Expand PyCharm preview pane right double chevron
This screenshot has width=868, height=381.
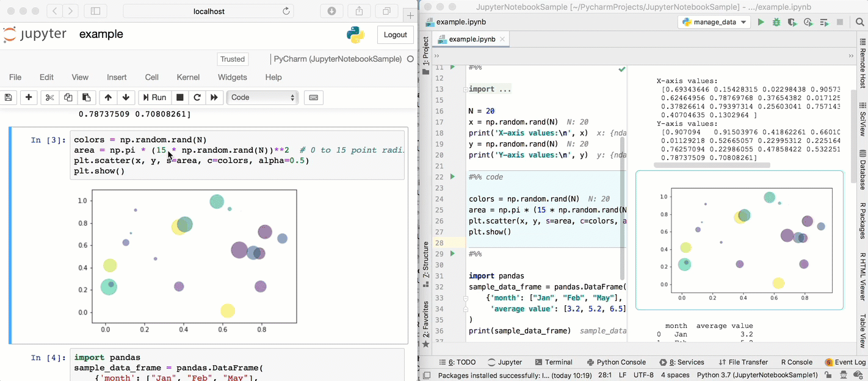pyautogui.click(x=851, y=56)
